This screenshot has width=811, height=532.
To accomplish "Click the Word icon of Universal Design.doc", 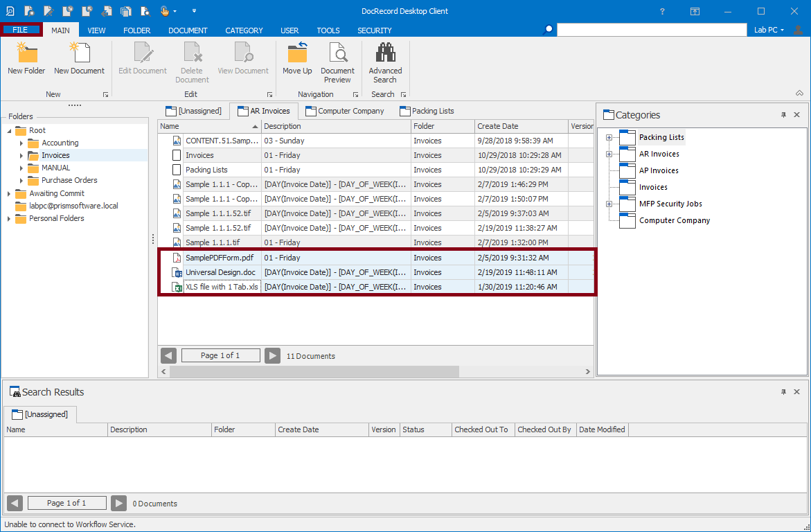I will click(177, 272).
